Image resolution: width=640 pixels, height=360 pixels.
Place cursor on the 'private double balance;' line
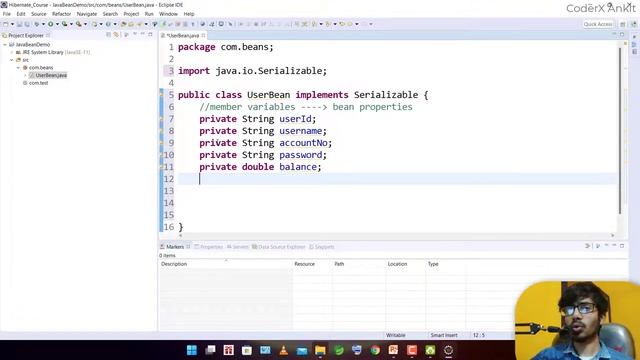(x=260, y=167)
